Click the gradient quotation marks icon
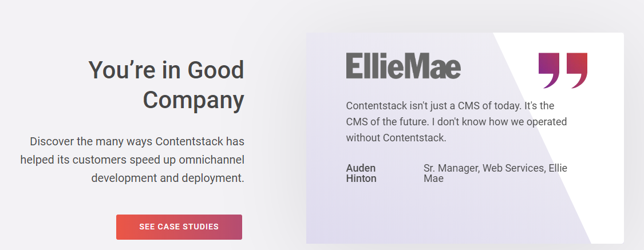644x250 pixels. coord(563,70)
